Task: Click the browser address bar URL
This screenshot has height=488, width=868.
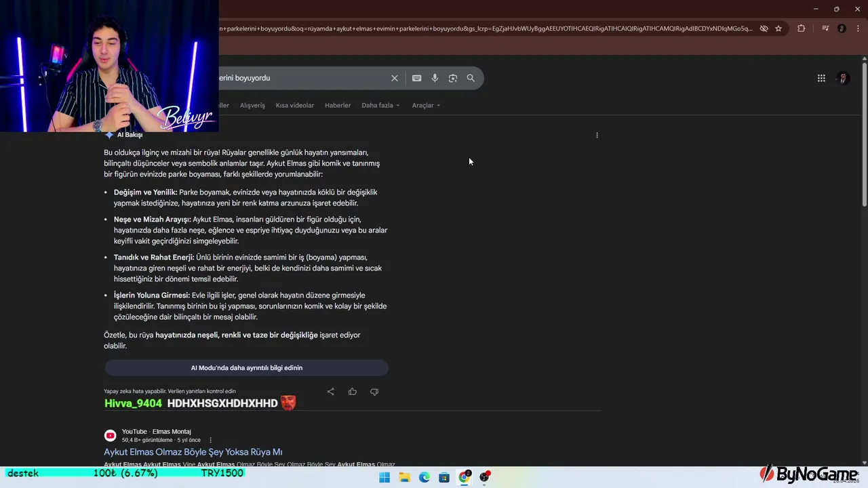Action: coord(485,28)
